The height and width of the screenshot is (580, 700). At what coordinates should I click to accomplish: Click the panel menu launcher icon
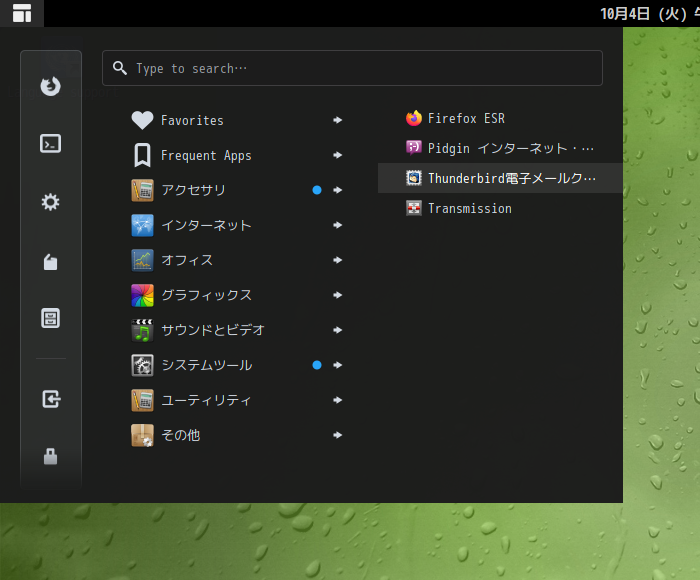22,13
